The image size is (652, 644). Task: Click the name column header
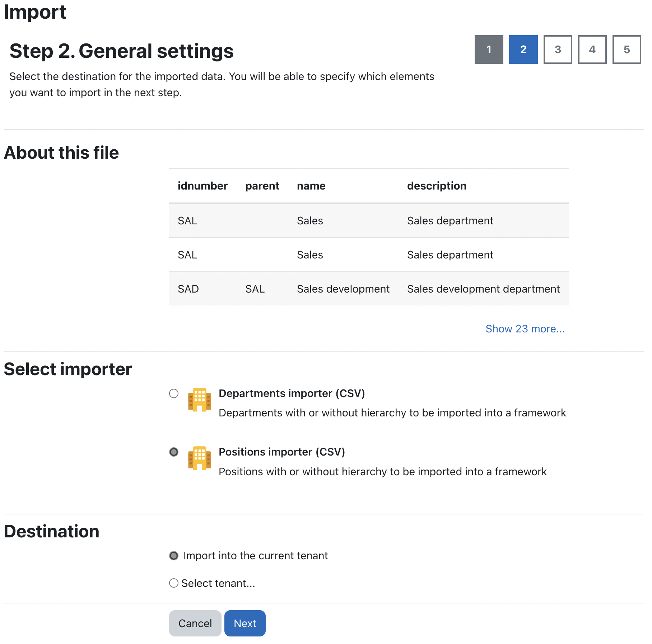point(311,186)
